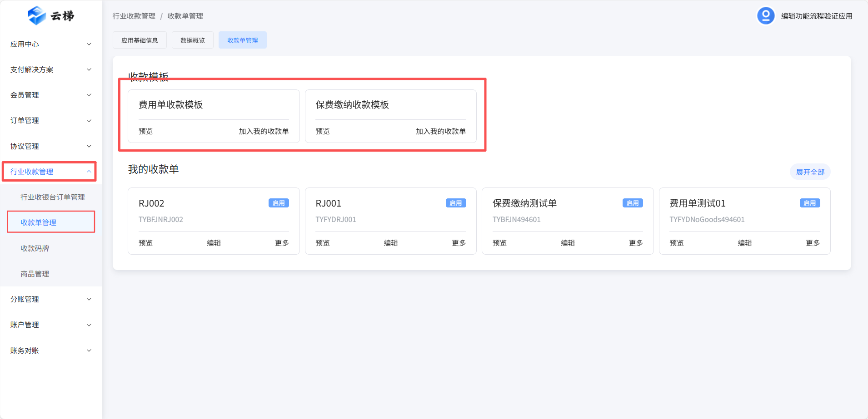Screen dimensions: 868x419
Task: Open 行业收银台订单管理 submenu item
Action: [x=53, y=197]
